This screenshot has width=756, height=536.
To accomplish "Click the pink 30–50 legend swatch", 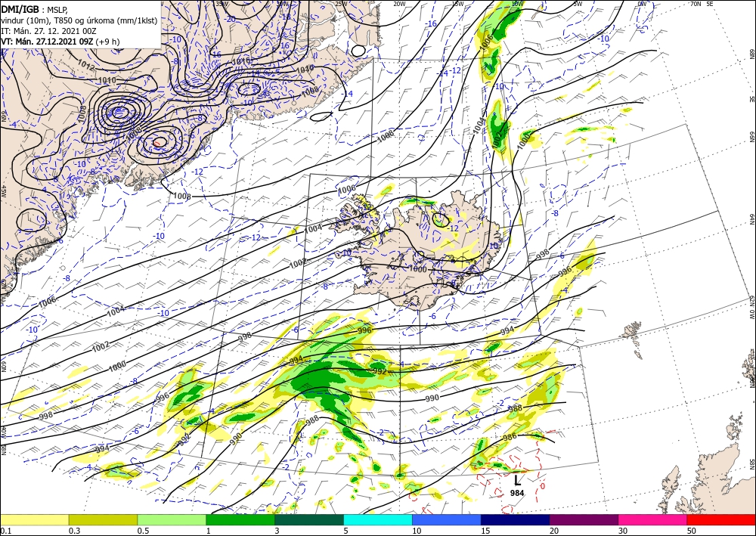I will pos(653,519).
